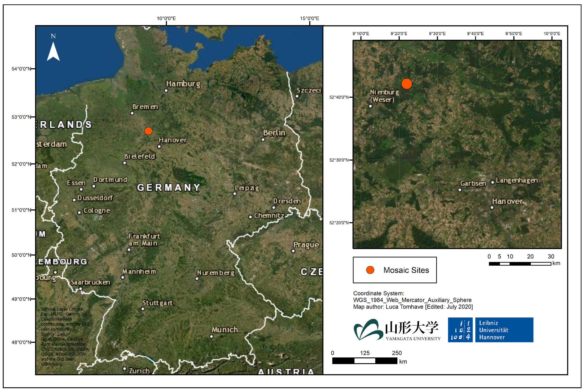Click the Langenhagen label on inset map
Screen dimensions: 586x392
click(517, 180)
